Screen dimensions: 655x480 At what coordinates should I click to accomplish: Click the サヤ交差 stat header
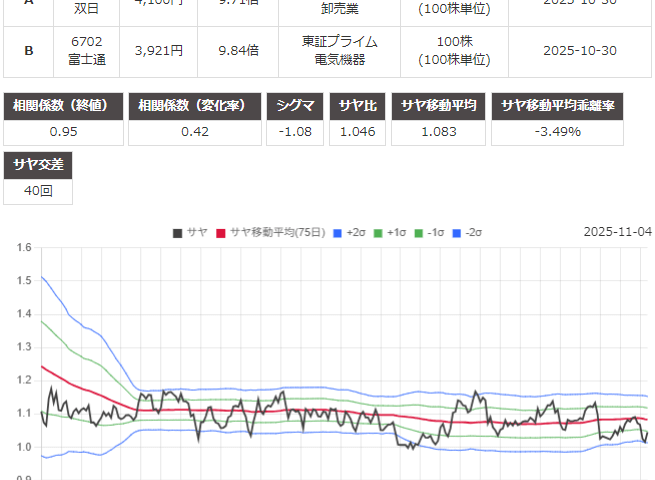tap(38, 164)
